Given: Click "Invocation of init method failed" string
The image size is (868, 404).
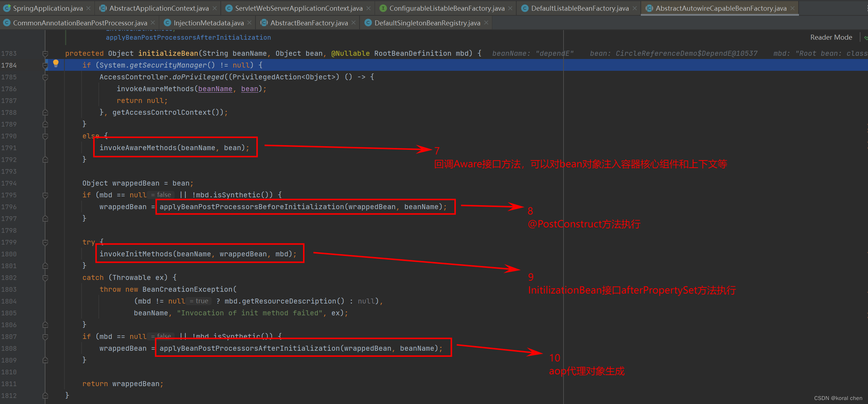Looking at the screenshot, I should click(x=250, y=313).
